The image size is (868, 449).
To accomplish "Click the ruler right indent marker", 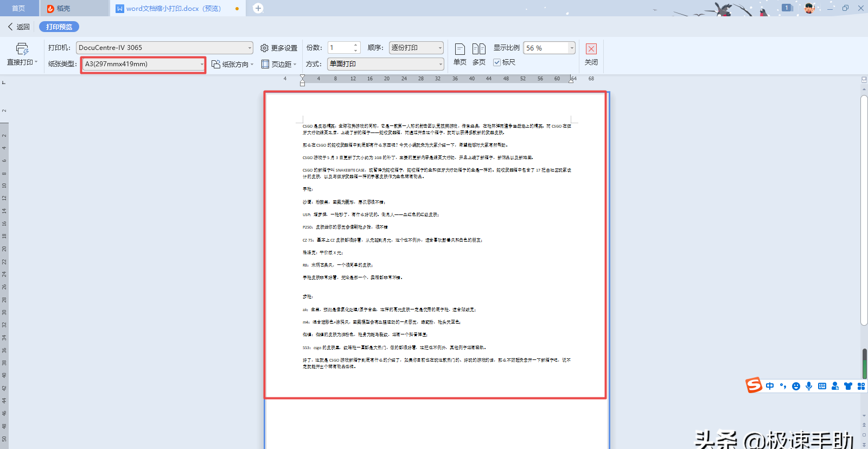I will [571, 80].
